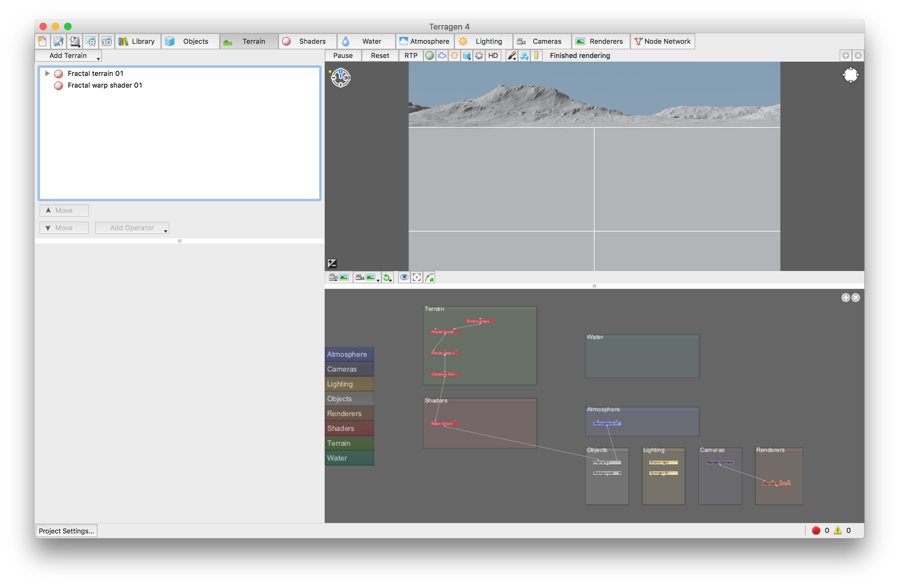Click the Render Camera node
899x588 pixels.
click(720, 462)
